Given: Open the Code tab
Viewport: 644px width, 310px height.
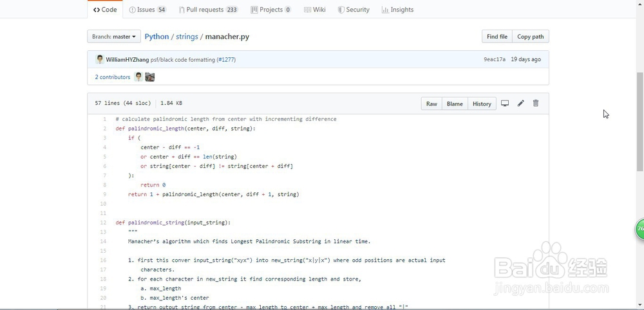Looking at the screenshot, I should [105, 10].
